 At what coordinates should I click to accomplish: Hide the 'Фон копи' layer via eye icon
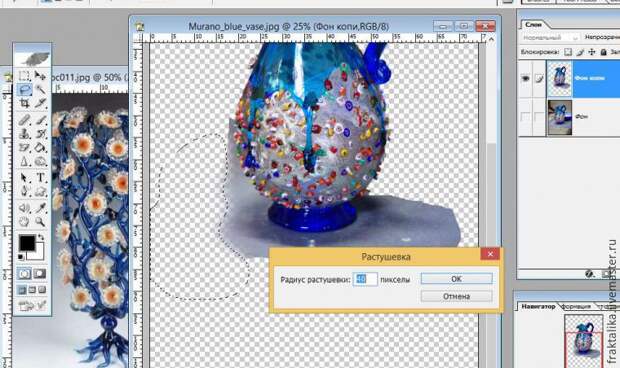pyautogui.click(x=525, y=79)
